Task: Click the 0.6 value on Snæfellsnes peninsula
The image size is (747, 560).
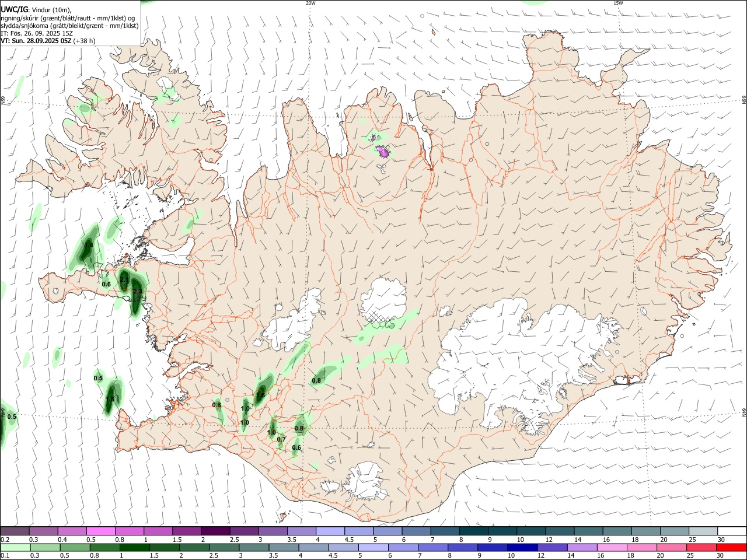Action: [x=106, y=284]
